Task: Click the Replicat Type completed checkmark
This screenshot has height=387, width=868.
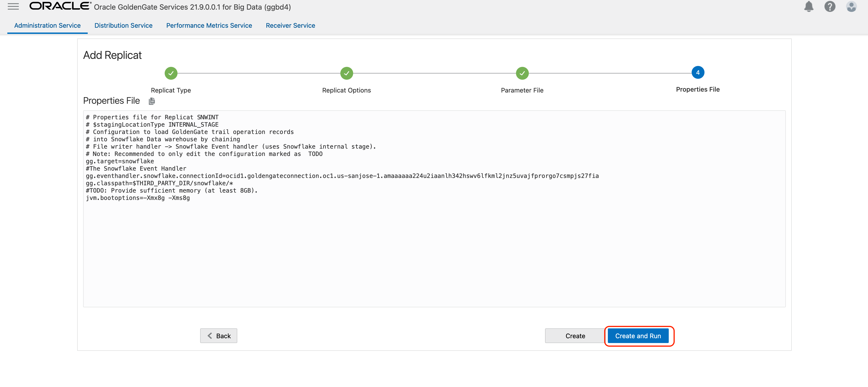Action: click(171, 73)
